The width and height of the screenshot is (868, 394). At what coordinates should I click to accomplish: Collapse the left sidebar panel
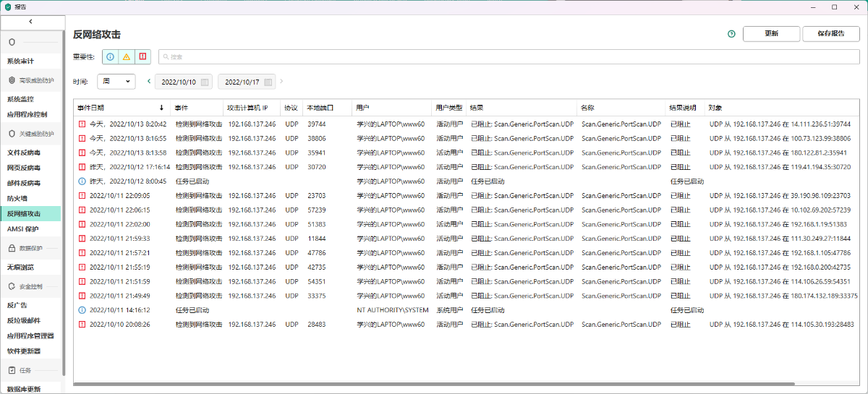[30, 22]
